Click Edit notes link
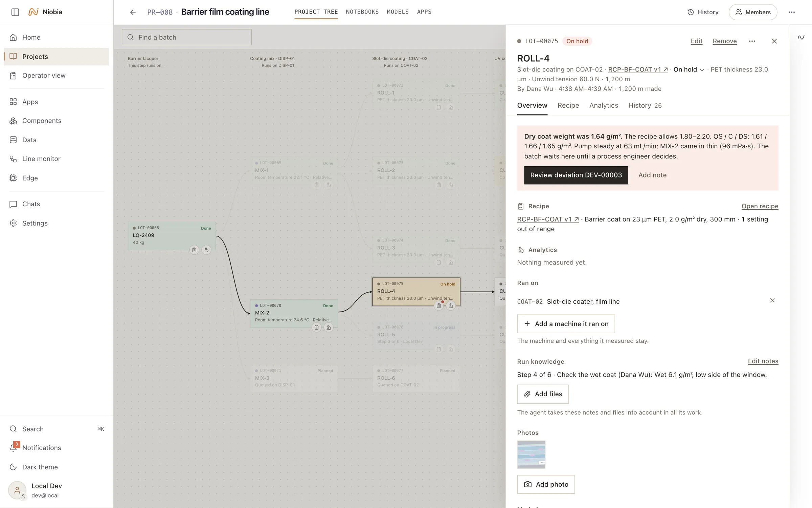Screen dimensions: 812x508 (763, 361)
